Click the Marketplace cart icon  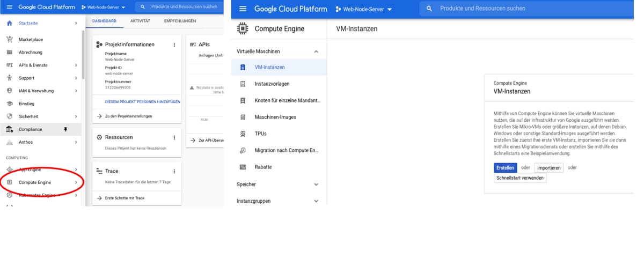[x=9, y=40]
